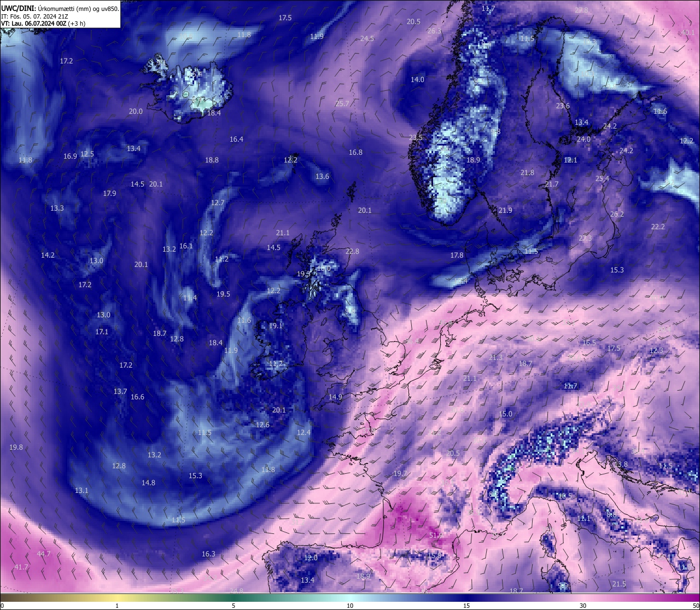Click the 21.8 value on the map
The width and height of the screenshot is (700, 610).
pos(527,173)
